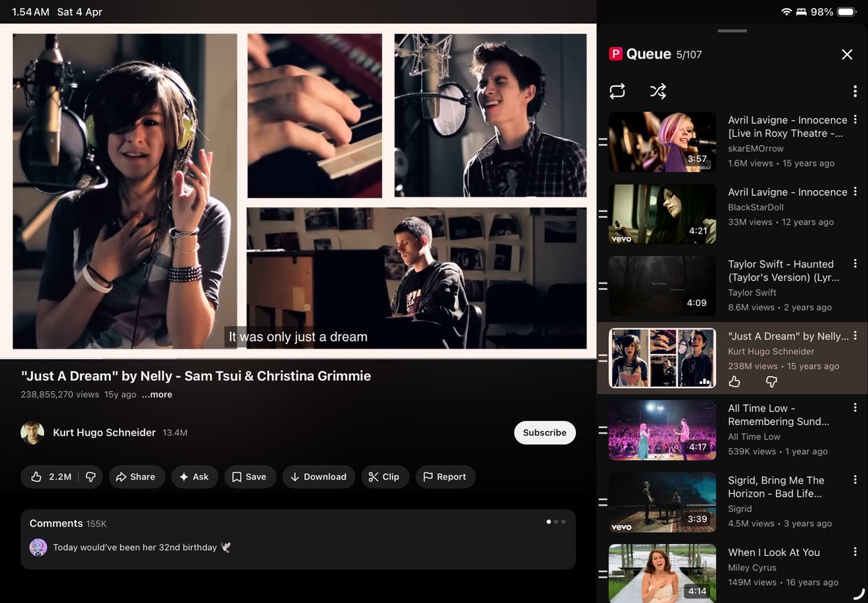Image resolution: width=868 pixels, height=603 pixels.
Task: Tap the video title Just A Dream by Nelly
Action: point(196,376)
